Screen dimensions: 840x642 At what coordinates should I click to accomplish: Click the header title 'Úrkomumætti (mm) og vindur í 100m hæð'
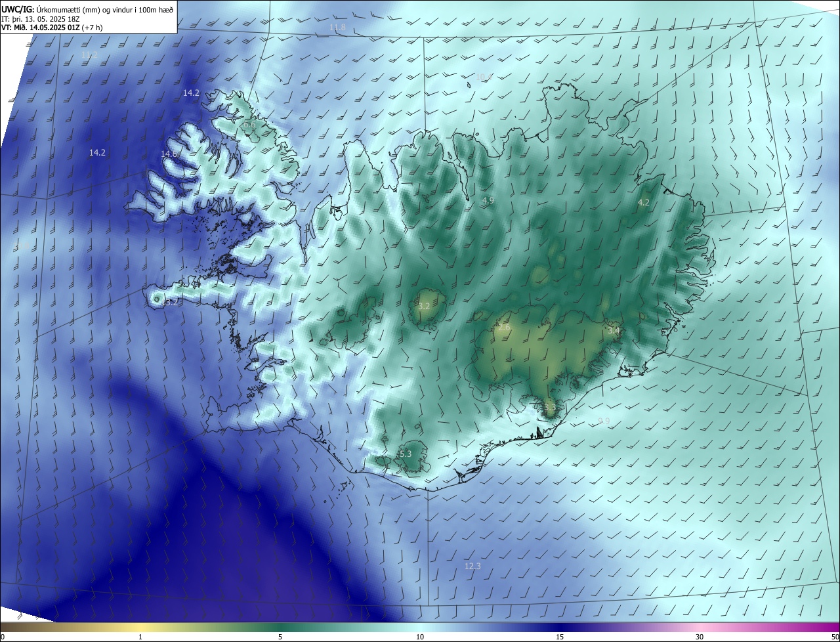[105, 9]
